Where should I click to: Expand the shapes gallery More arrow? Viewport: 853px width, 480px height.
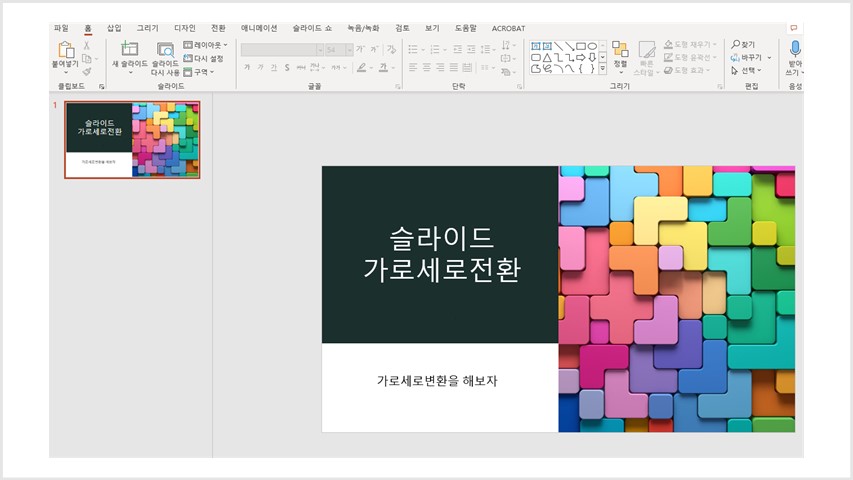(x=603, y=69)
